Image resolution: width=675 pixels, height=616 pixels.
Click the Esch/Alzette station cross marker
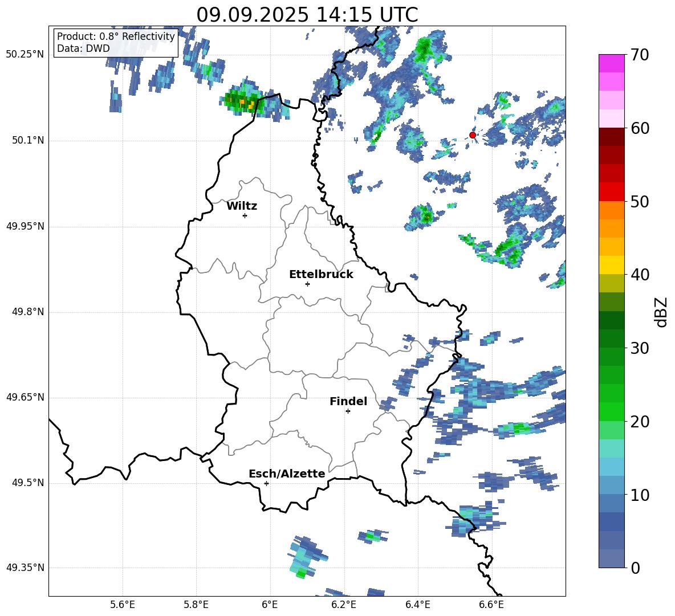(x=266, y=483)
